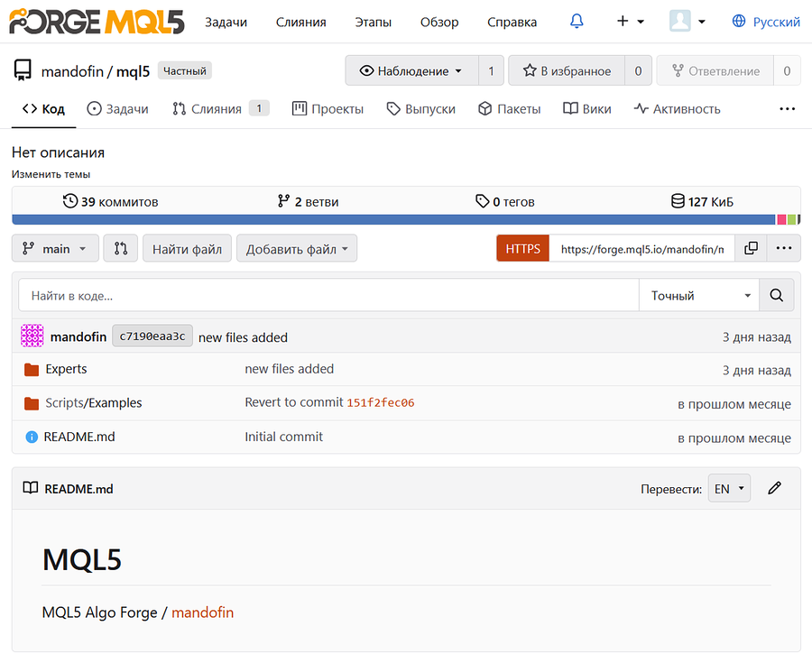Open the main branch selector dropdown
The image size is (812, 663).
tap(55, 248)
